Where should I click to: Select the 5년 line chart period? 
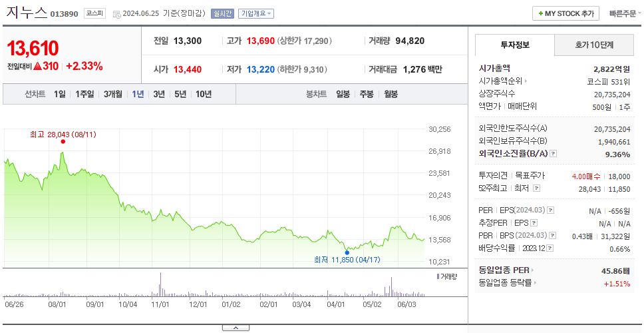click(x=180, y=94)
